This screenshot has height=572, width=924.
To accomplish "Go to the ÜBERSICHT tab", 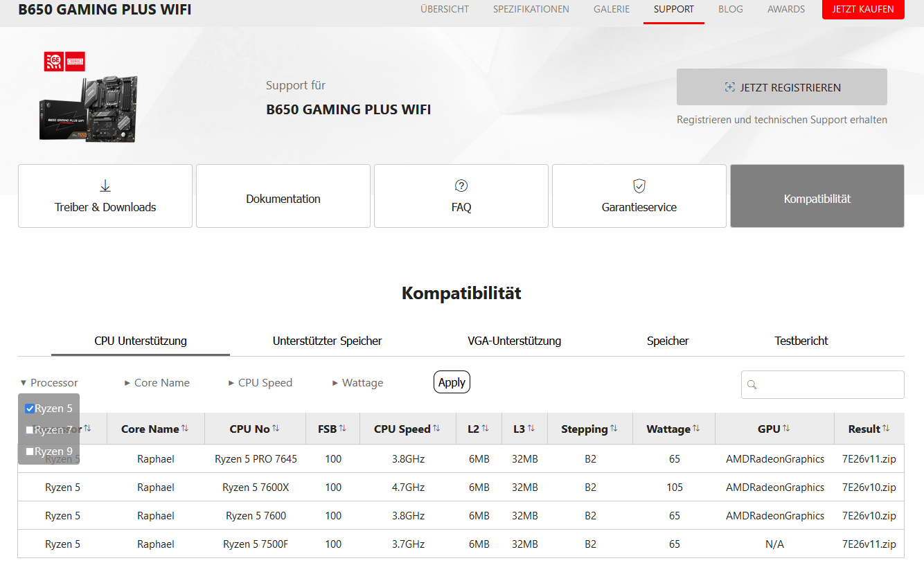I will 445,9.
